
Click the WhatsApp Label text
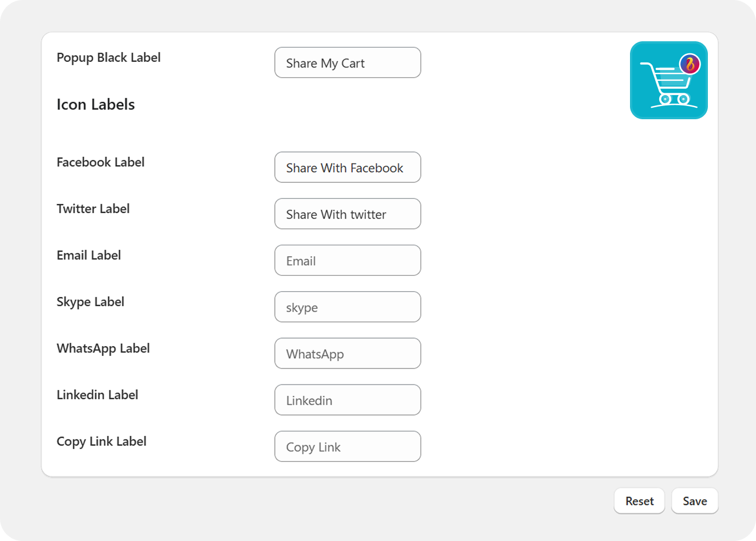(103, 348)
